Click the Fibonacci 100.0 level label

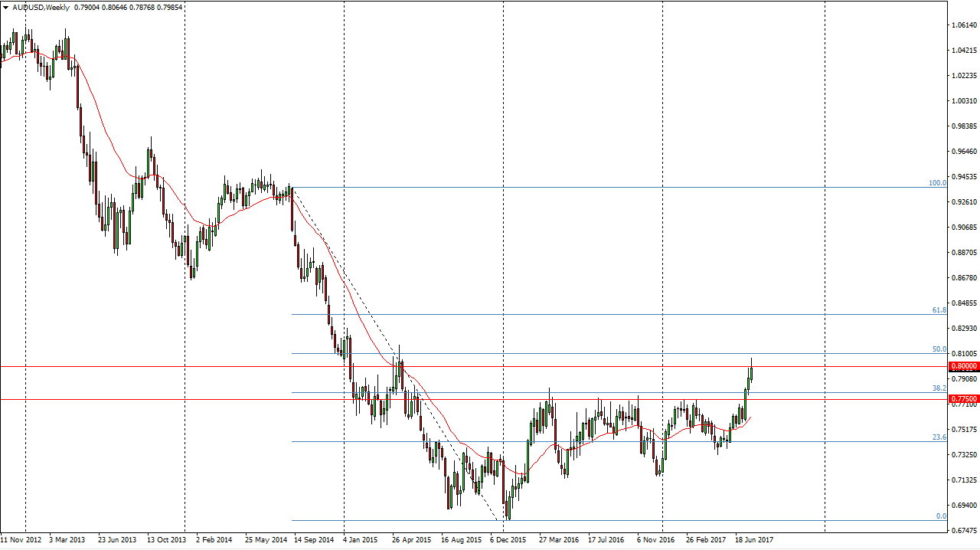(x=937, y=183)
